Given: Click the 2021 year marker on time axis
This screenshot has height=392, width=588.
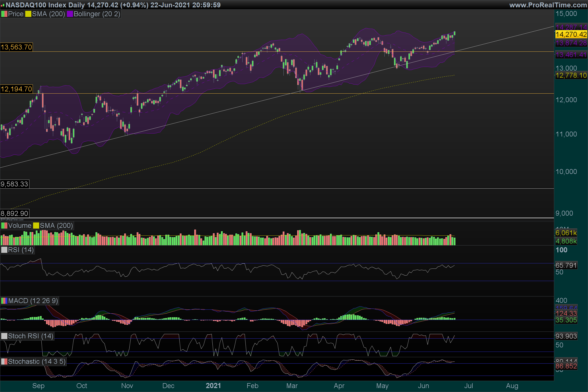Looking at the screenshot, I should [213, 385].
